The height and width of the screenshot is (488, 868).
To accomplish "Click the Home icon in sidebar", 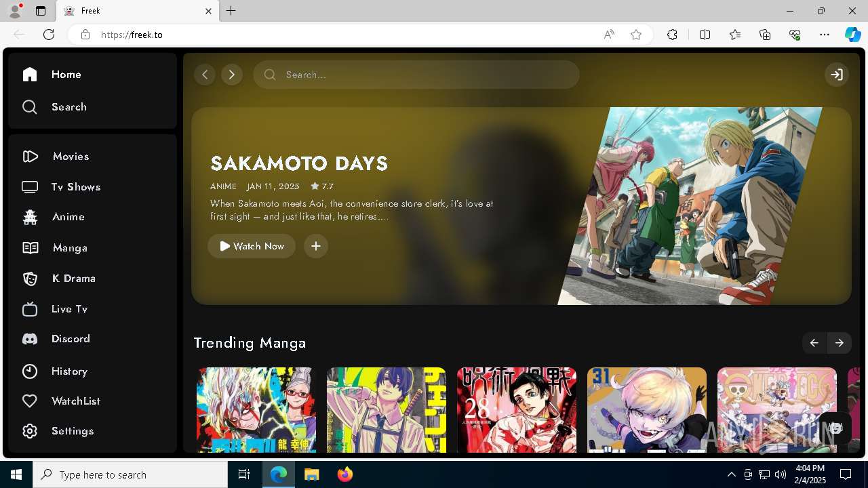I will [x=30, y=75].
